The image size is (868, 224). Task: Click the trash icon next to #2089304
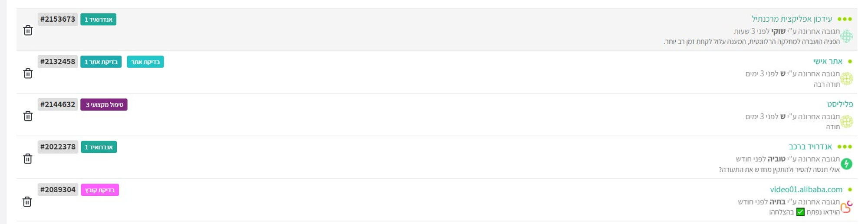pyautogui.click(x=27, y=202)
